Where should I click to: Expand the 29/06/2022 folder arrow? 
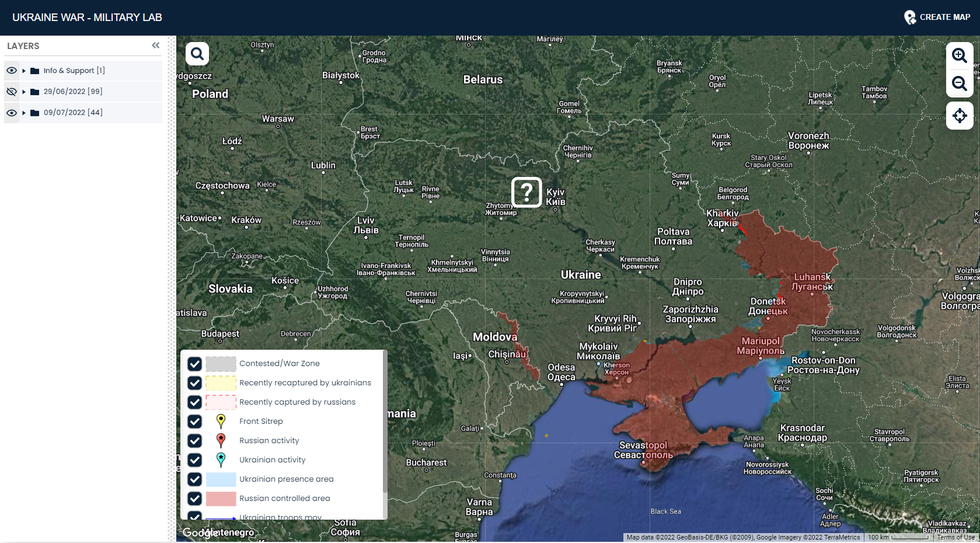coord(24,92)
